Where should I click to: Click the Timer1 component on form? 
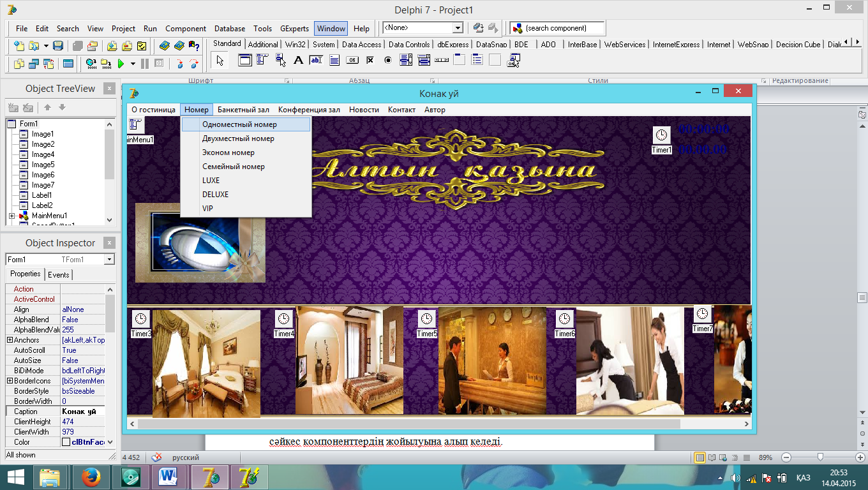tap(662, 135)
